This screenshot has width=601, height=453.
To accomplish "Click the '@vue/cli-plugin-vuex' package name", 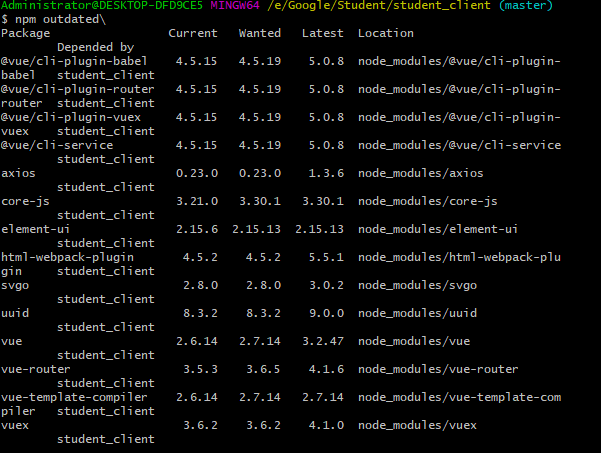I will click(71, 117).
